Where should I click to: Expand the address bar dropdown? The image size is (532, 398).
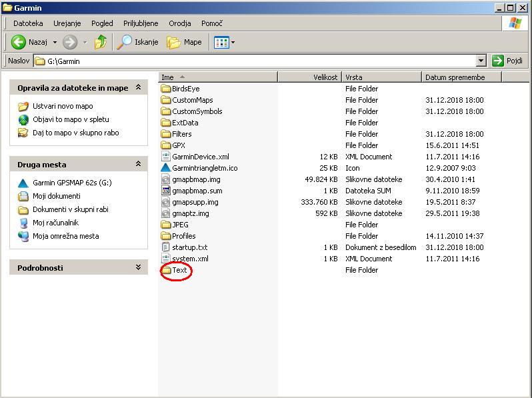[481, 61]
